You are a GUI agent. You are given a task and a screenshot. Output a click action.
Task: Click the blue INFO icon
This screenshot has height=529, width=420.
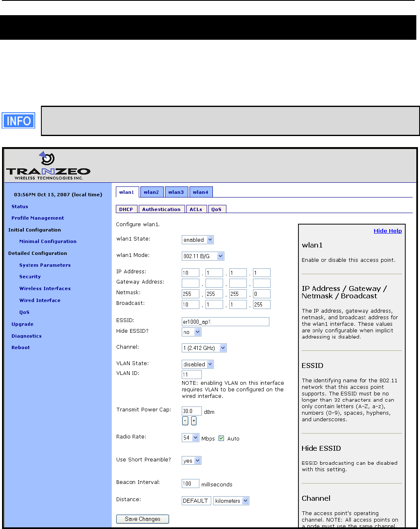coord(18,121)
